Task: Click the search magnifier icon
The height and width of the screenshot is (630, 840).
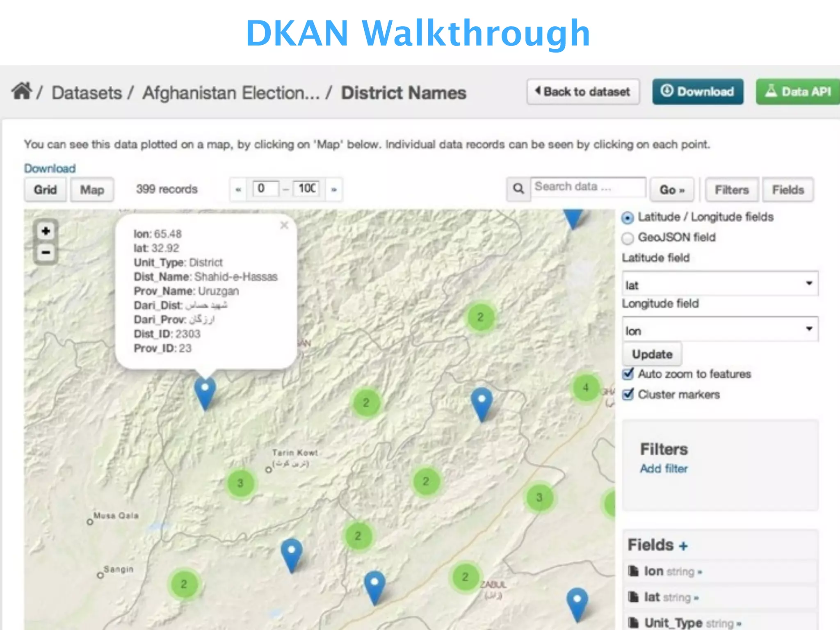Action: tap(518, 189)
